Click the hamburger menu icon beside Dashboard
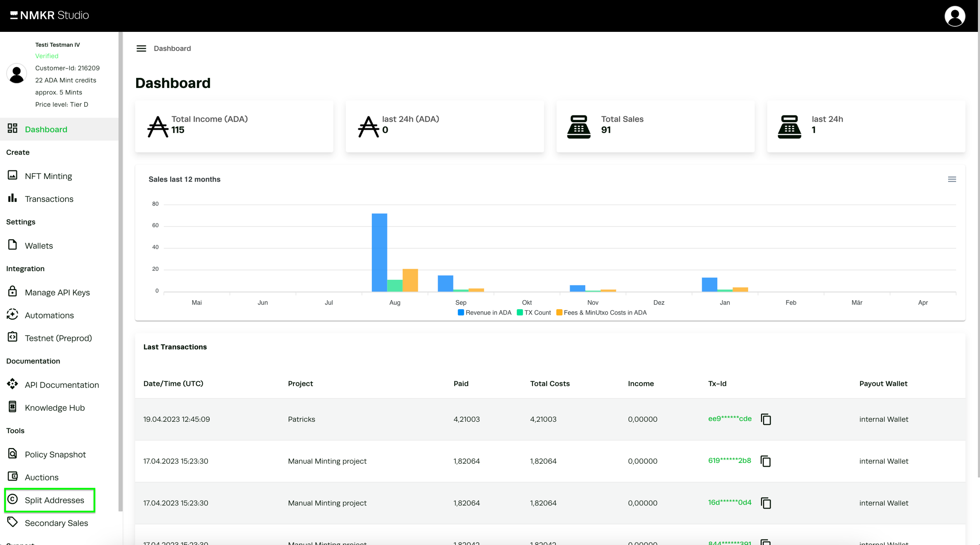This screenshot has width=980, height=545. (141, 48)
